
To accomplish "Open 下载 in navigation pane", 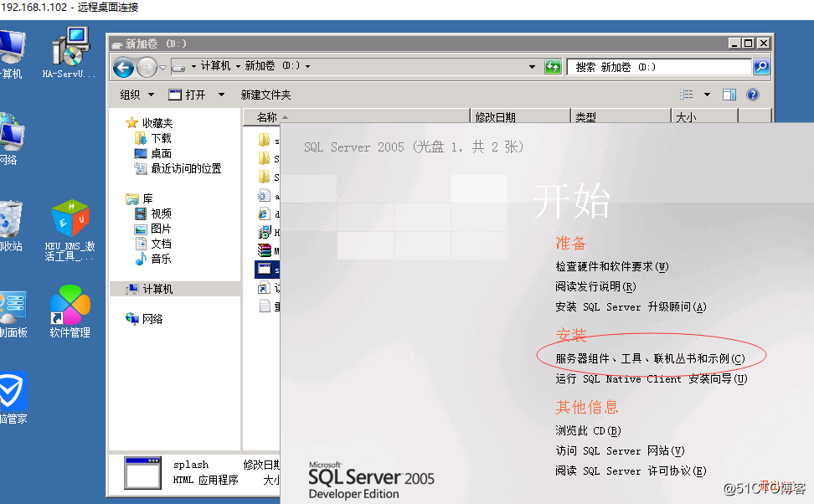I will [153, 138].
